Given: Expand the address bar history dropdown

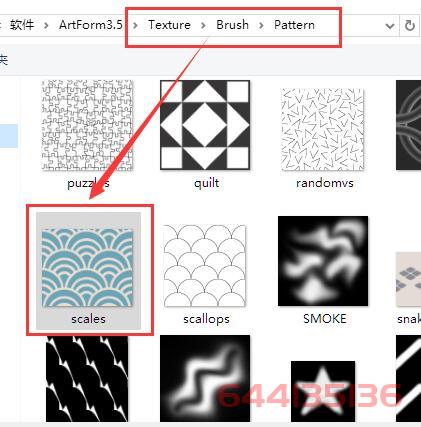Looking at the screenshot, I should point(390,26).
